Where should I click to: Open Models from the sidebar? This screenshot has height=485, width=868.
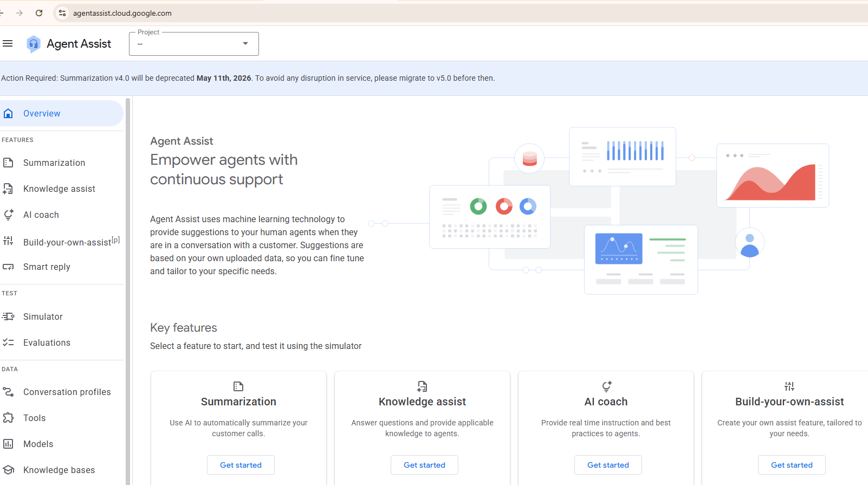tap(61, 444)
